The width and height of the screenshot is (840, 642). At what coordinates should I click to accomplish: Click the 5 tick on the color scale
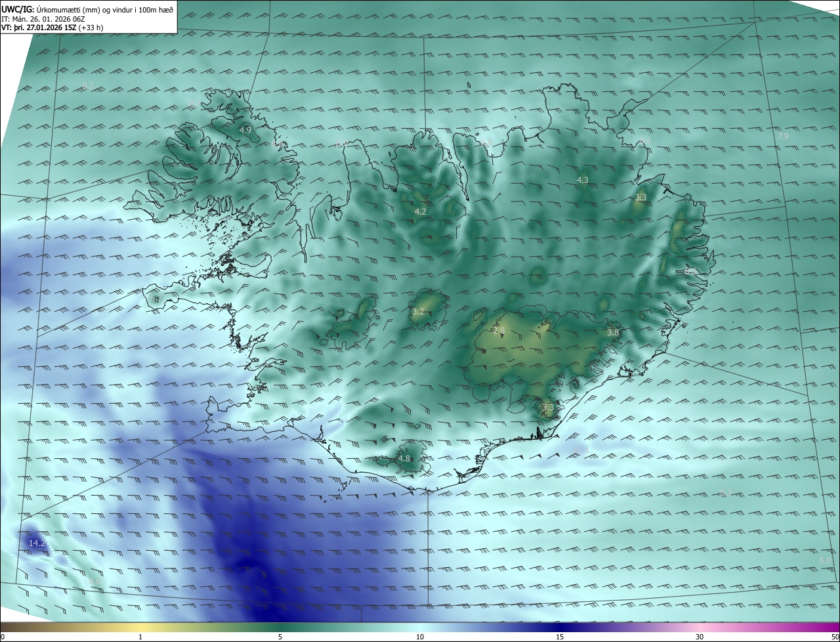point(280,637)
